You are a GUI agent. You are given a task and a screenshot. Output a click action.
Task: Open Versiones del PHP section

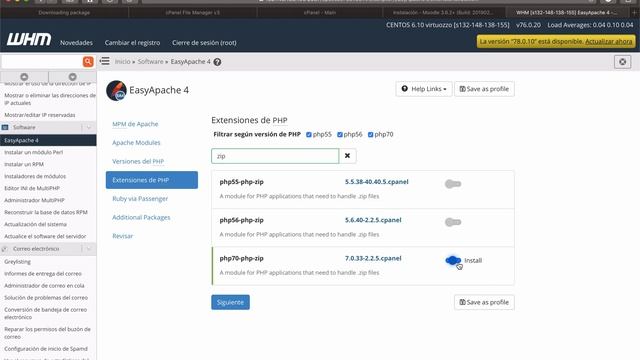[138, 161]
